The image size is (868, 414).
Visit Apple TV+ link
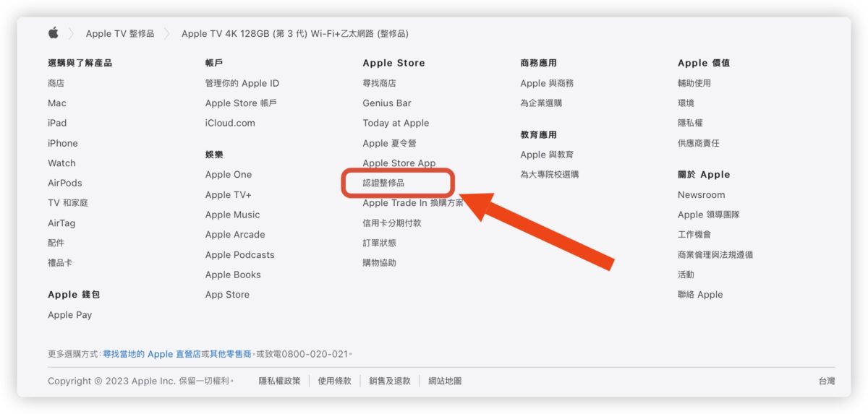click(x=229, y=195)
